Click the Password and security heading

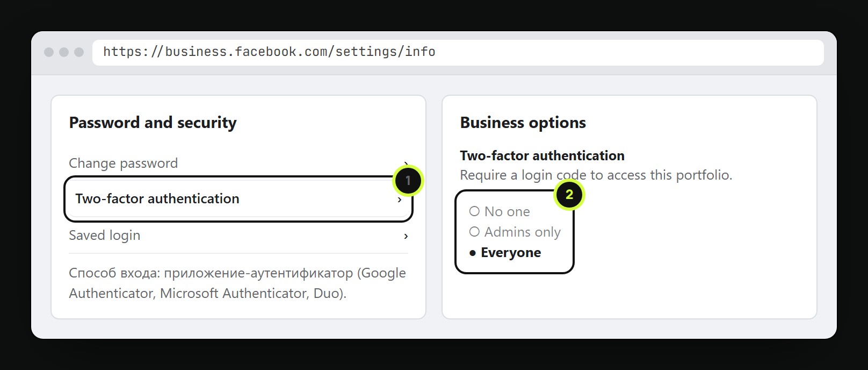[x=153, y=123]
